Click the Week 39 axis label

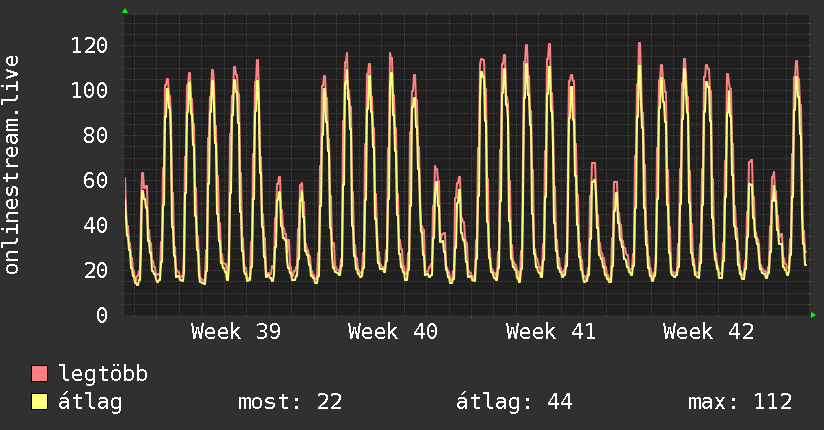(236, 332)
